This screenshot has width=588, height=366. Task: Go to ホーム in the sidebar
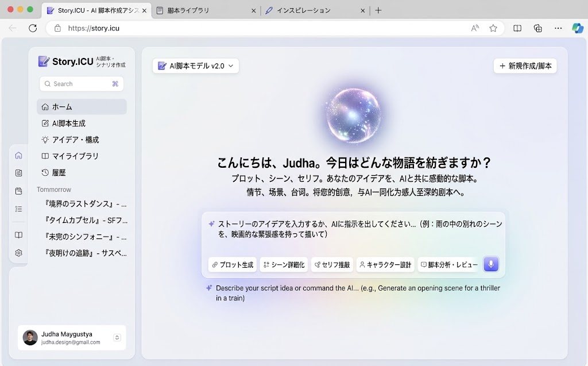pos(82,107)
